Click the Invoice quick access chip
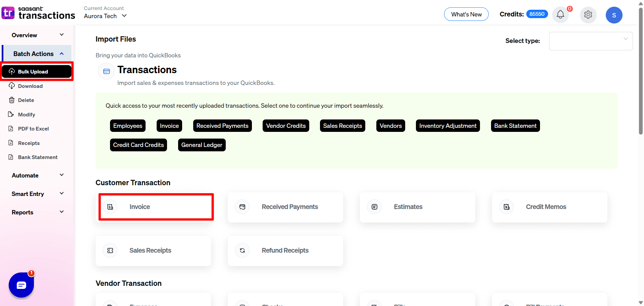This screenshot has height=306, width=644. pyautogui.click(x=169, y=126)
